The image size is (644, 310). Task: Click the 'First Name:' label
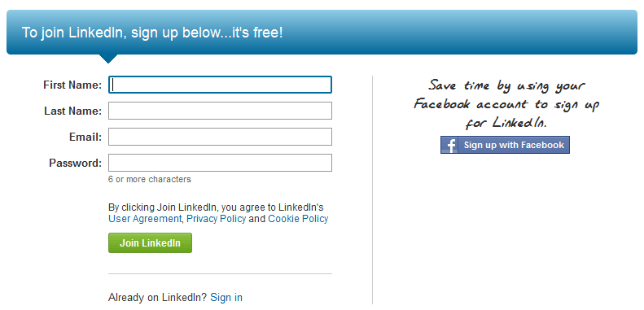click(x=72, y=85)
